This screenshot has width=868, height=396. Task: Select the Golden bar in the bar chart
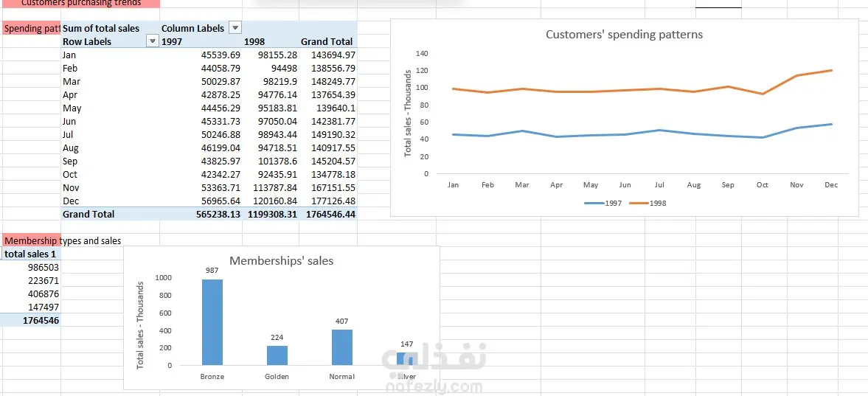pos(277,355)
